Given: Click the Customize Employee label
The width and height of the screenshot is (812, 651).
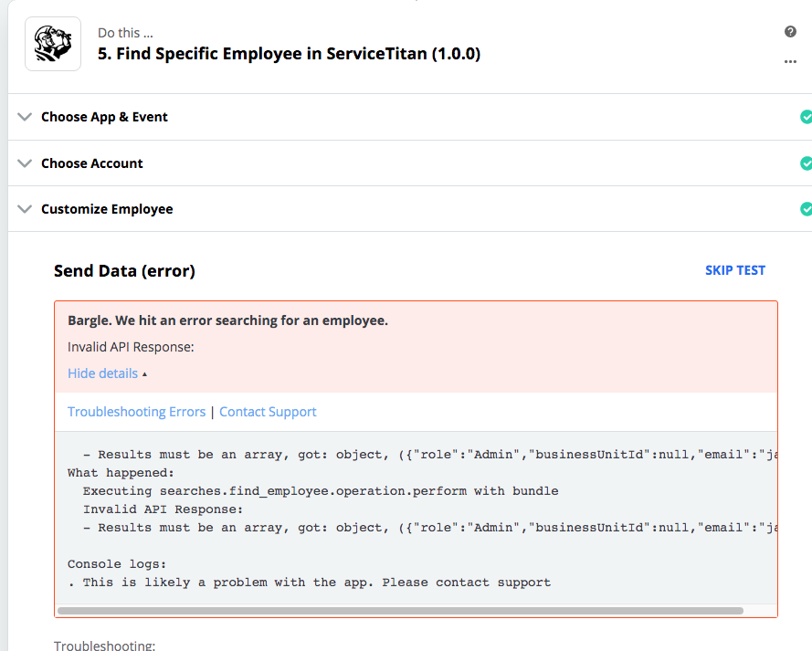Looking at the screenshot, I should [x=107, y=209].
